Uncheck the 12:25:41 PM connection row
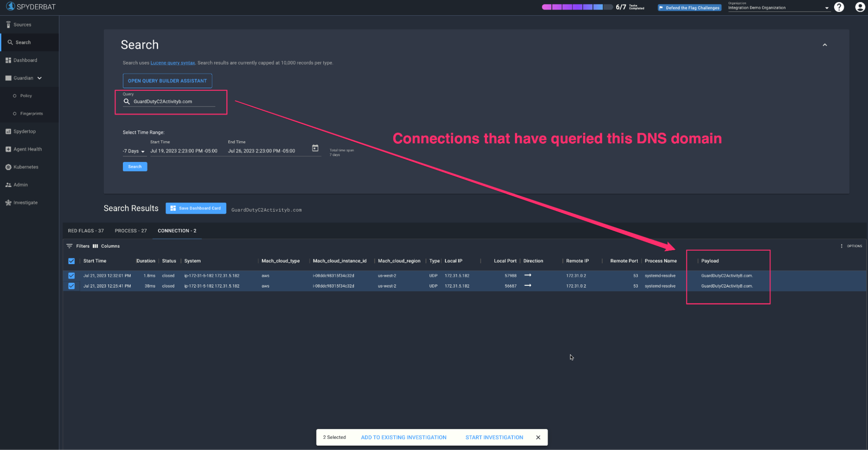 72,286
